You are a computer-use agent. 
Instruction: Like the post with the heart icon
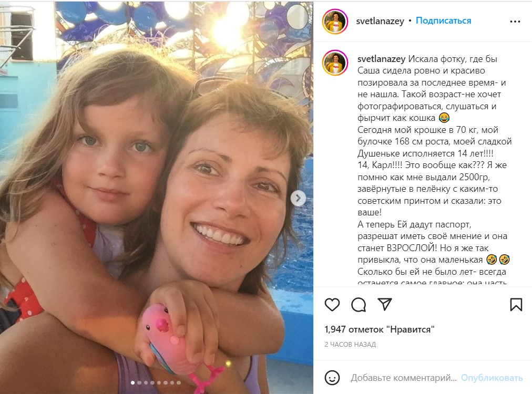(332, 305)
